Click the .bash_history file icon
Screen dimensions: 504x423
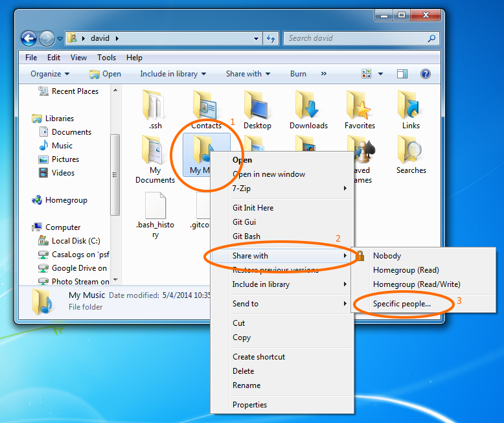(155, 206)
